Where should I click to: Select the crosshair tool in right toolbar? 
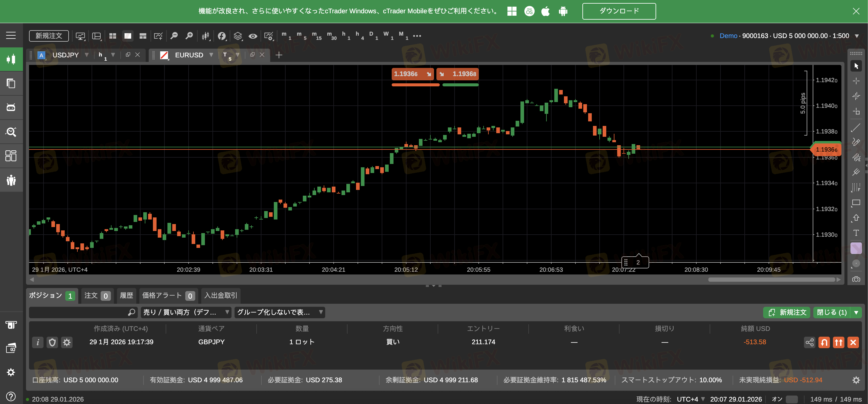pyautogui.click(x=856, y=81)
